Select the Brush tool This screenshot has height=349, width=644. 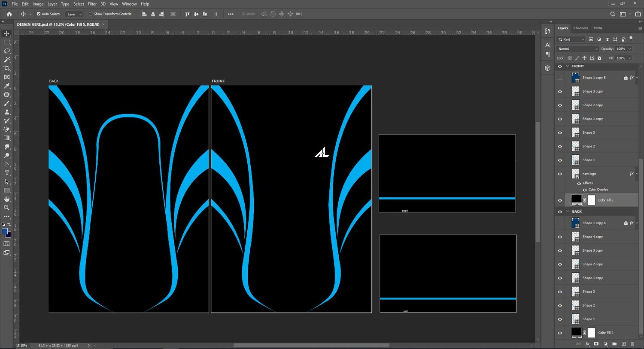click(x=7, y=103)
